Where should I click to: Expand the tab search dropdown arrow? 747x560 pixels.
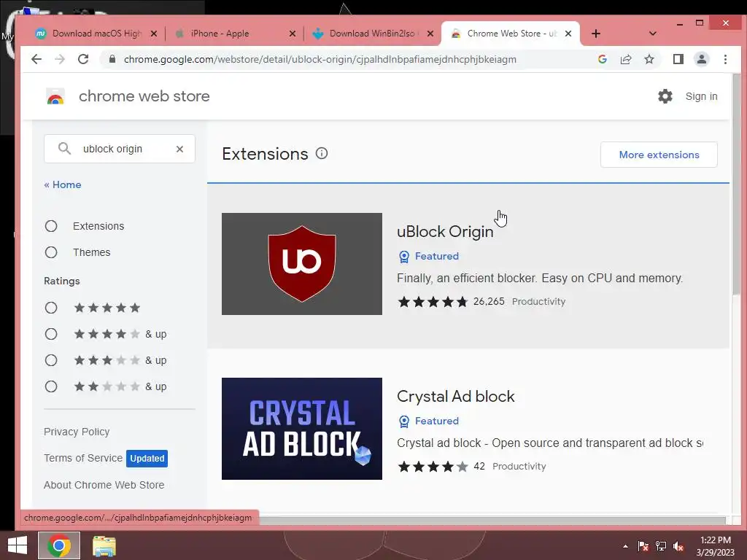coord(653,34)
